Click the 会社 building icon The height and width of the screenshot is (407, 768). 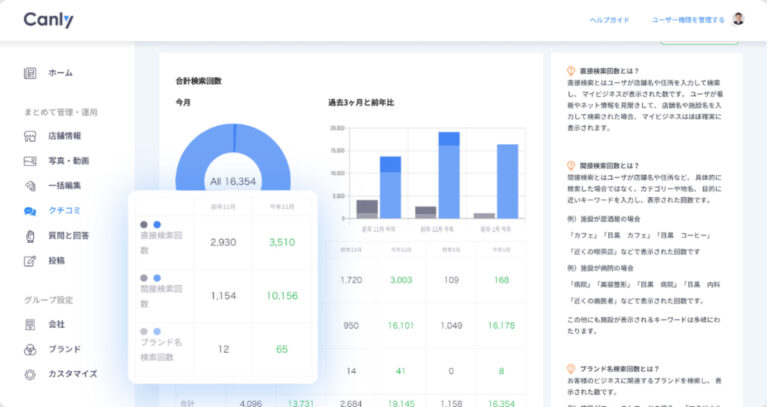point(30,324)
